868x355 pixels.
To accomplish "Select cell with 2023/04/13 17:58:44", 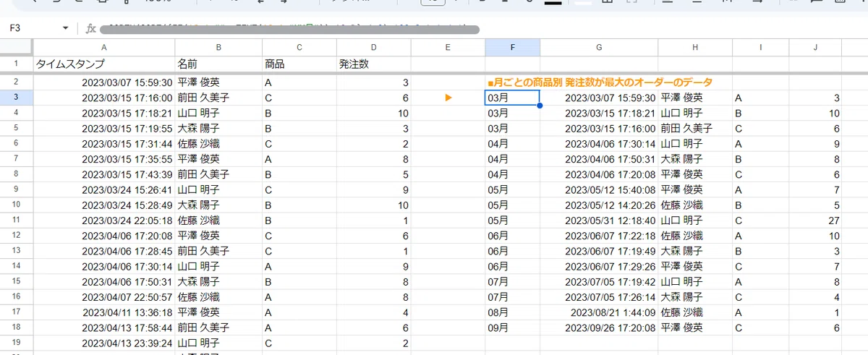I will point(104,328).
